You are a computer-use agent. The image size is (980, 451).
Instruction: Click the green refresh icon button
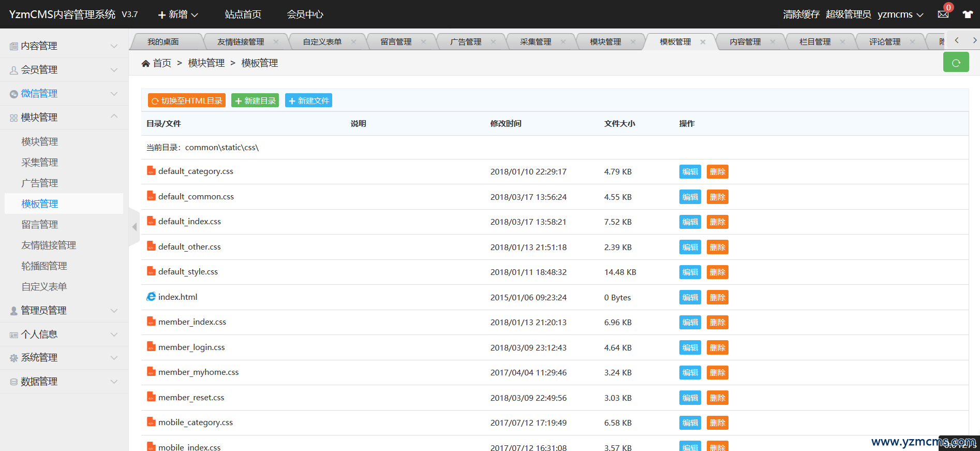point(956,63)
